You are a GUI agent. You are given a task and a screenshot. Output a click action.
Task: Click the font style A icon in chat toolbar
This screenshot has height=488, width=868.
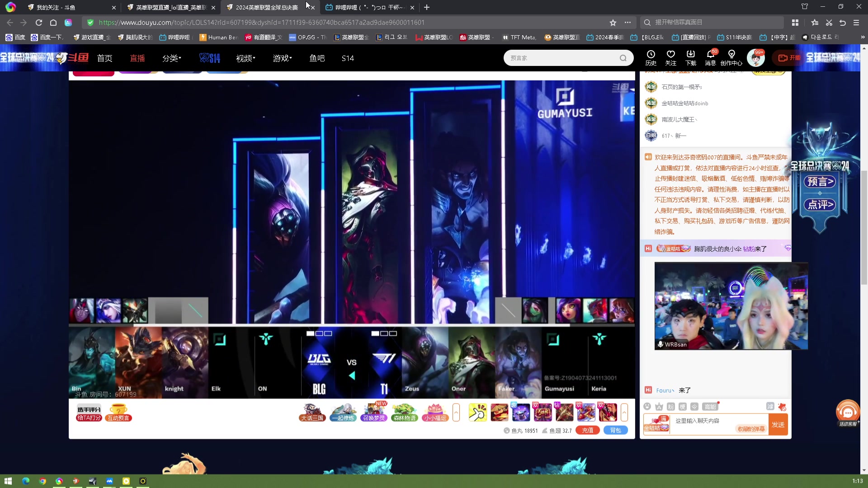point(659,406)
